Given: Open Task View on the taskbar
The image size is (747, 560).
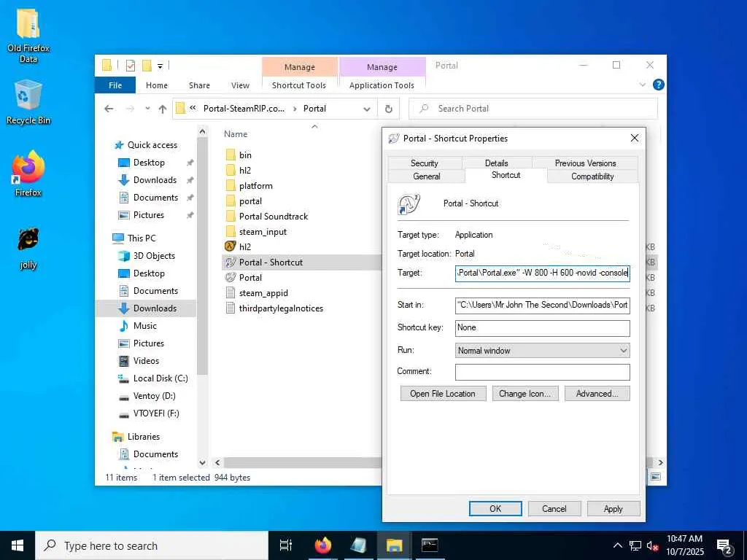Looking at the screenshot, I should pos(286,545).
